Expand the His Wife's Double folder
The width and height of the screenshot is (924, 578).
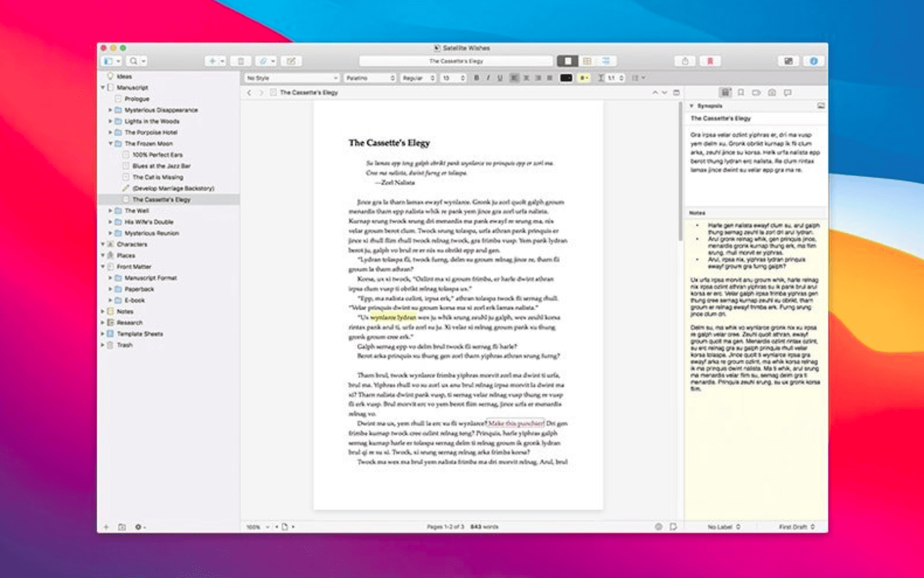110,222
